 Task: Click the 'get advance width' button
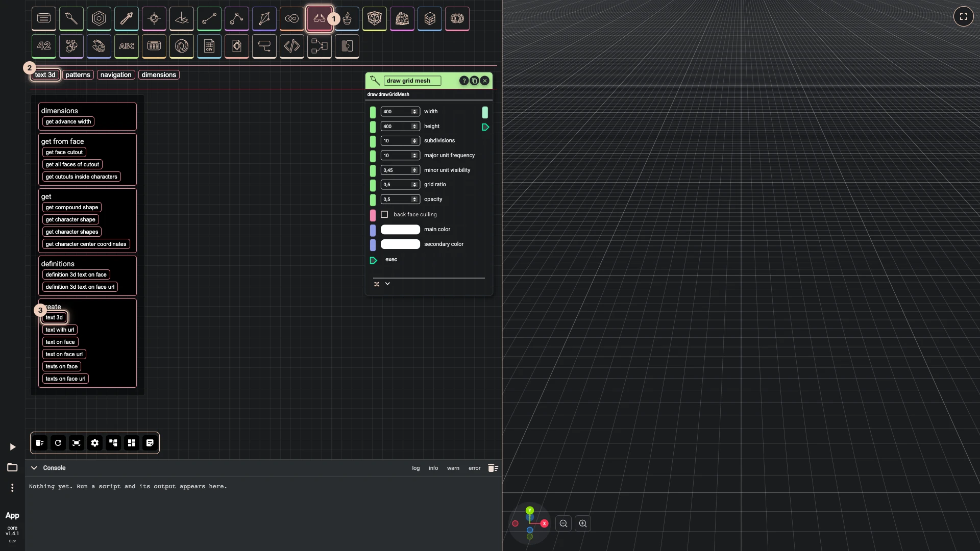pyautogui.click(x=68, y=121)
